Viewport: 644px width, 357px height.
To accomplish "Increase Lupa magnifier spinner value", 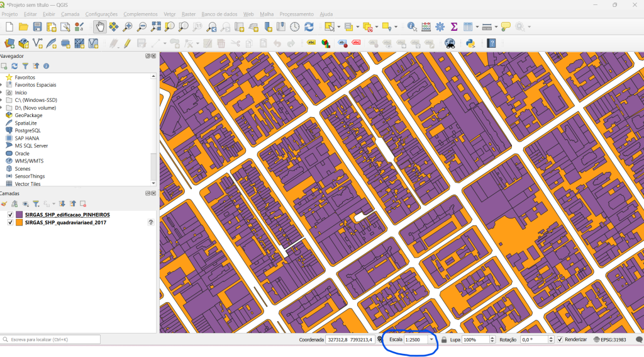I will pos(492,337).
